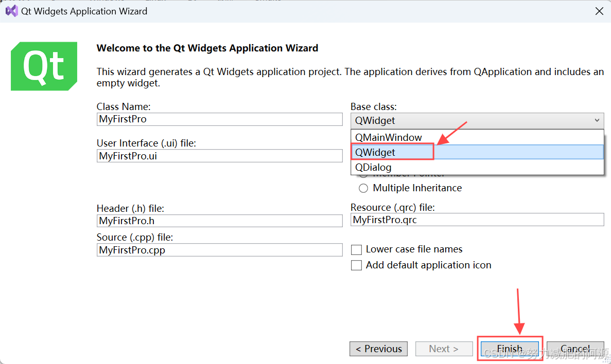Edit the Class Name field
This screenshot has width=611, height=364.
pos(219,119)
